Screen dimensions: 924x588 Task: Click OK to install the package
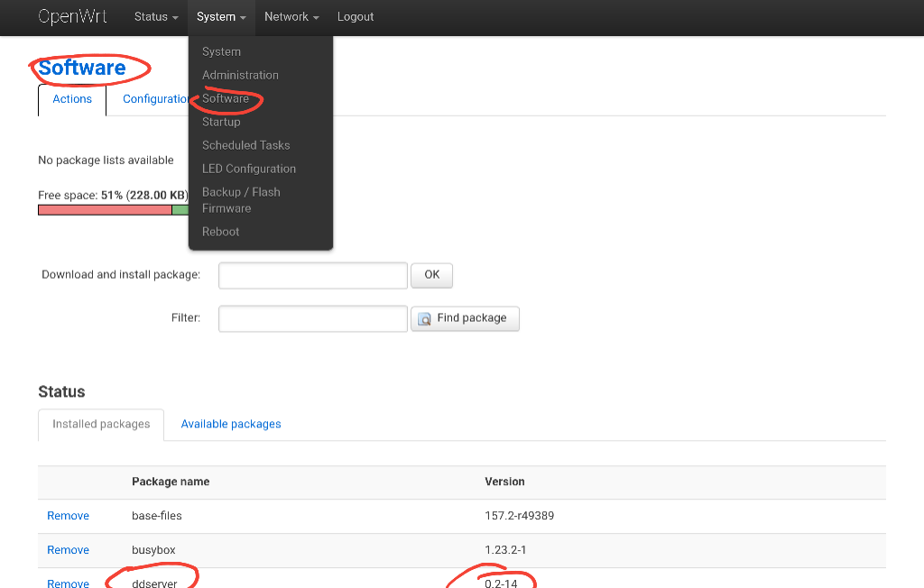click(431, 275)
